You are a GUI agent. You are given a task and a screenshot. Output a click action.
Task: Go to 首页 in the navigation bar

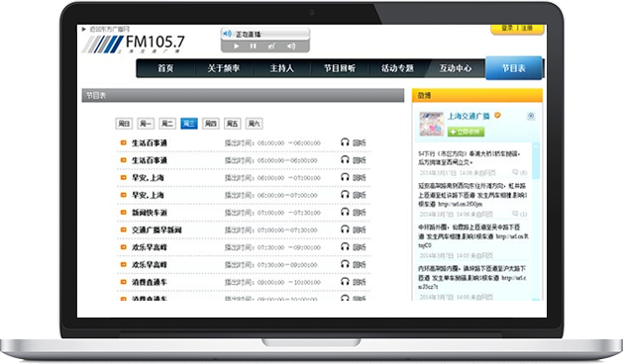click(x=165, y=68)
